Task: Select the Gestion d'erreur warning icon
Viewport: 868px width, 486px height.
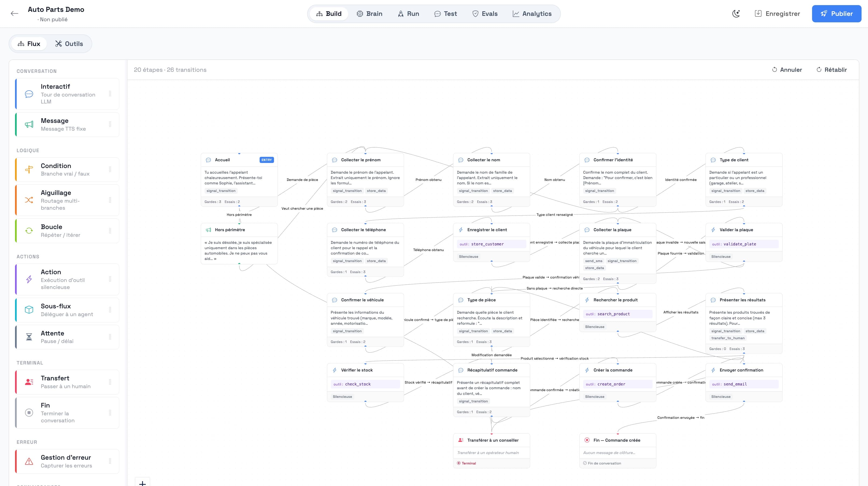Action: [x=29, y=461]
